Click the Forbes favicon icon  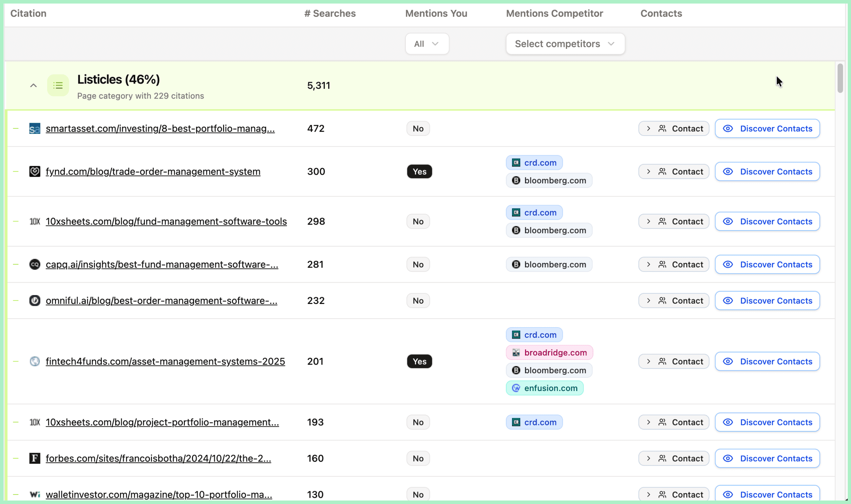(x=35, y=458)
